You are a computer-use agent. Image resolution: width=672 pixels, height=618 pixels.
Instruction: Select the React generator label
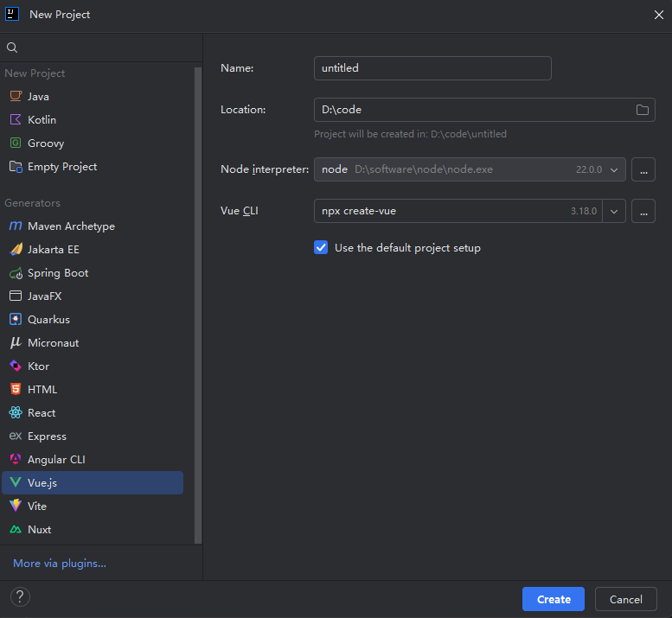point(42,413)
